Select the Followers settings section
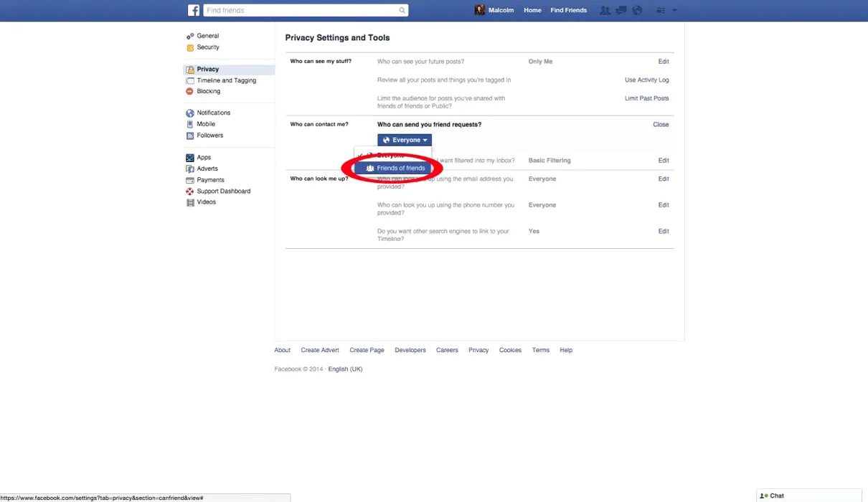Viewport: 868px width, 502px height. (x=209, y=136)
